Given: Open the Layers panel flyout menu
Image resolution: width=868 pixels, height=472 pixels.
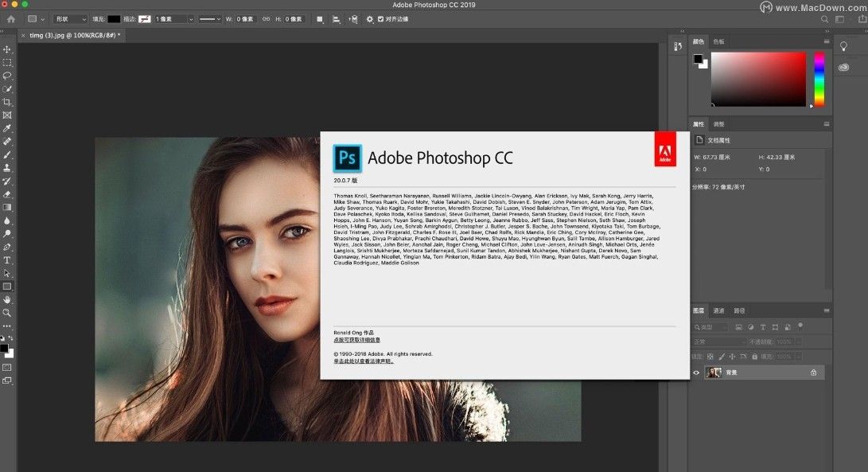Looking at the screenshot, I should [827, 310].
